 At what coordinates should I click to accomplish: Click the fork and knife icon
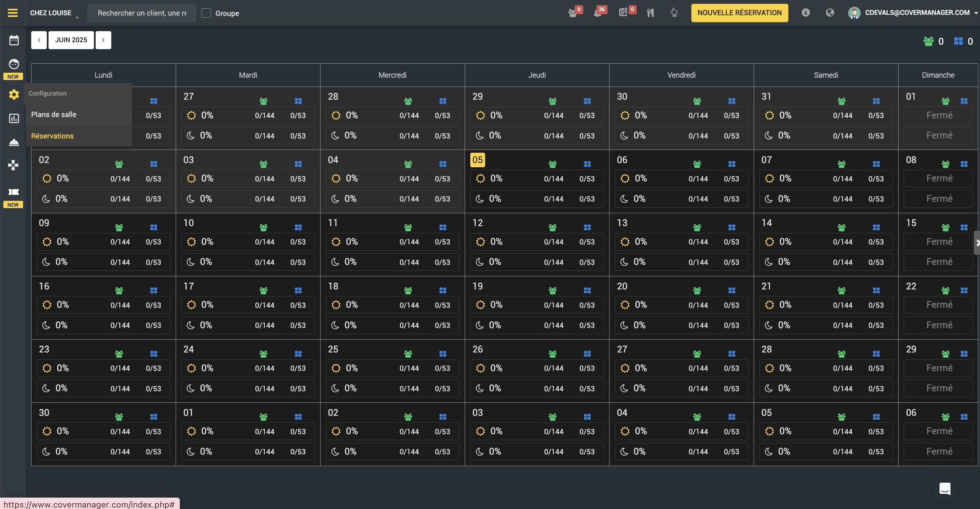click(650, 13)
